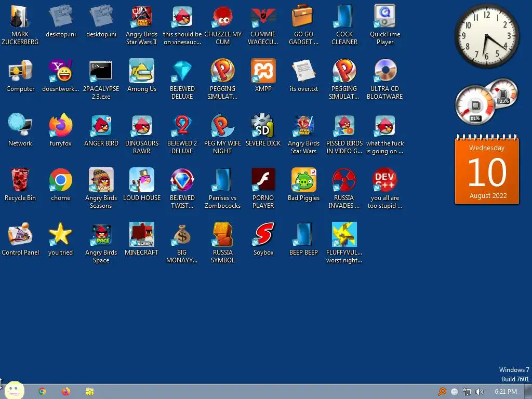Image resolution: width=532 pixels, height=399 pixels.
Task: Launch the furryfox Firefox shortcut
Action: click(60, 130)
